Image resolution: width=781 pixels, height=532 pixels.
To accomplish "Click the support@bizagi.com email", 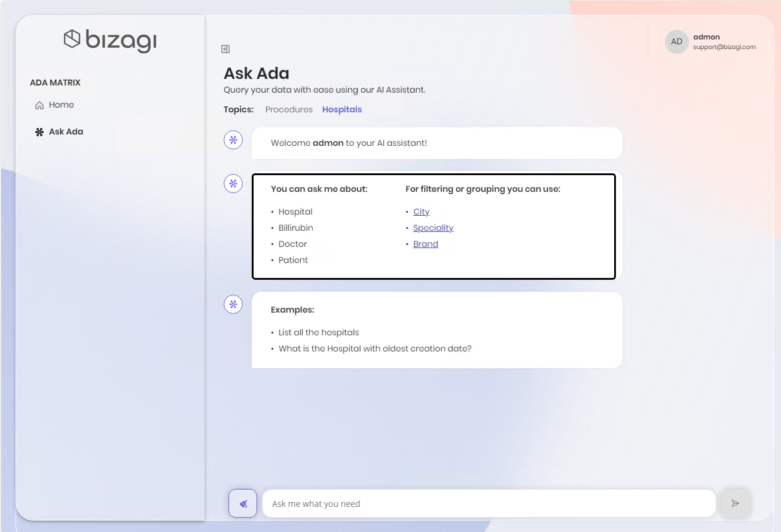I will pos(724,47).
